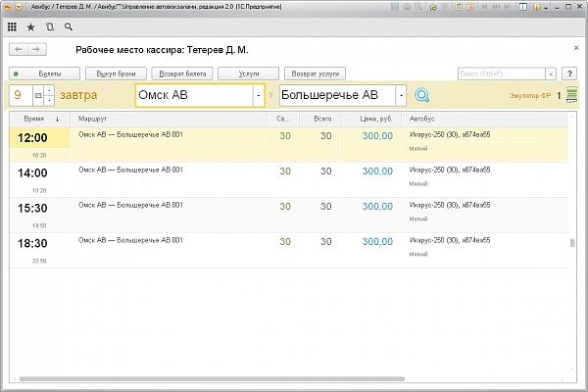This screenshot has width=588, height=392.
Task: Expand the Омск АВ departure dropdown
Action: pos(259,95)
